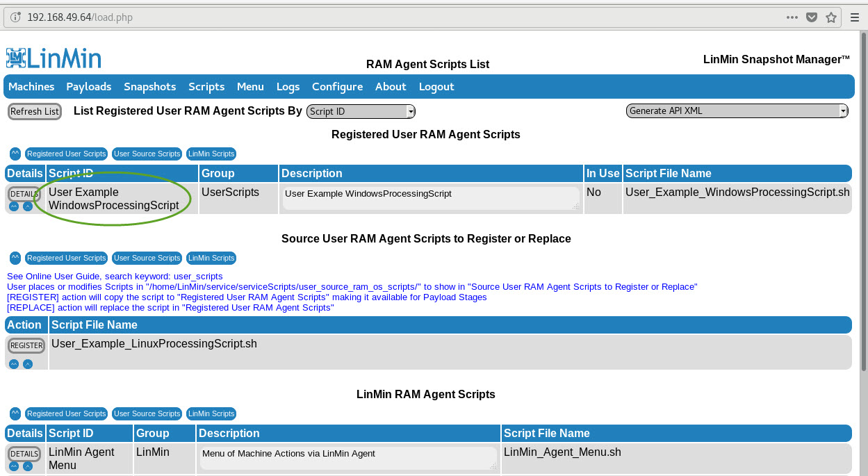Click top-of-page arrow above Registered User table
This screenshot has height=476, width=868.
15,154
